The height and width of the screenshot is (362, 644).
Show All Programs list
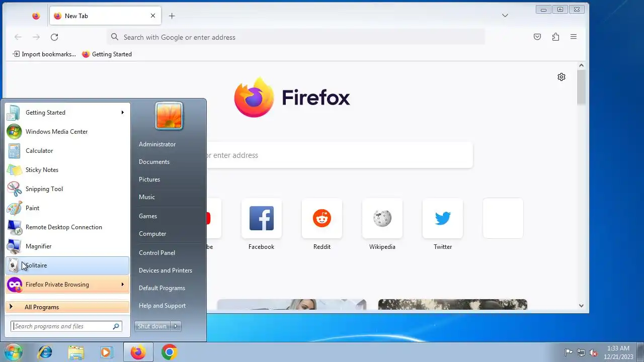67,307
